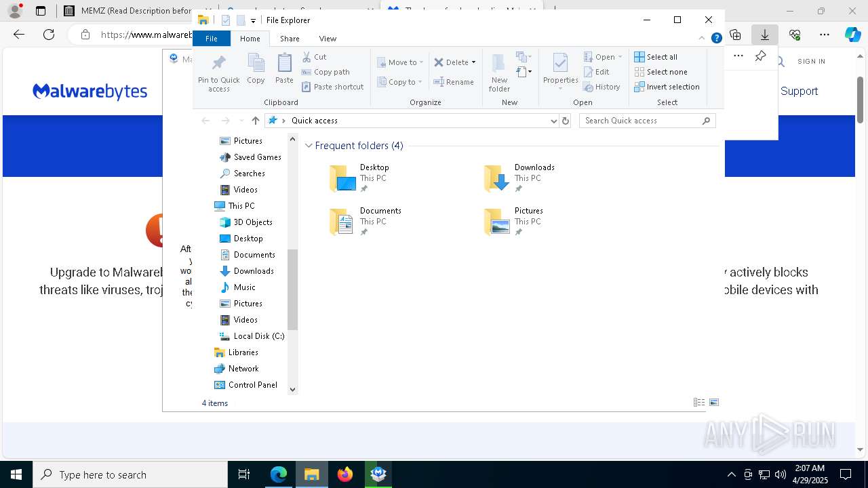Click Edge browser refresh button
Screen dimensions: 868x488
49,35
